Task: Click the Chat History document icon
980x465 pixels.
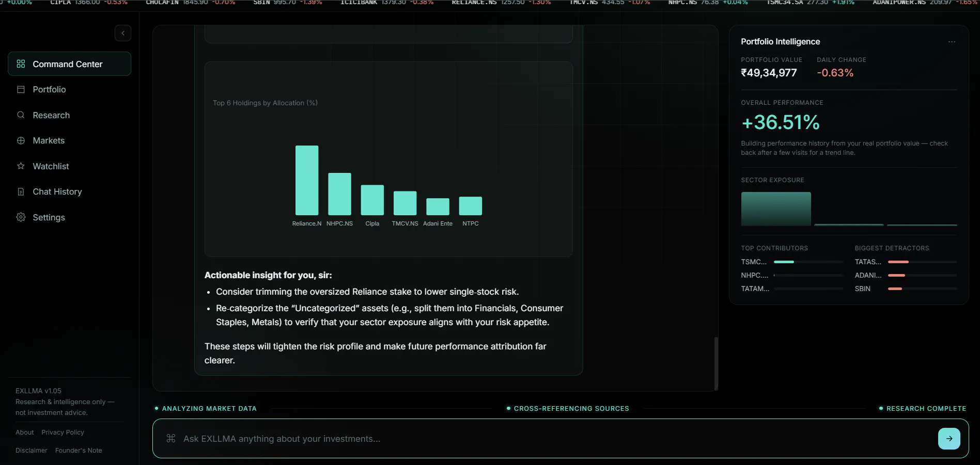Action: pos(21,191)
